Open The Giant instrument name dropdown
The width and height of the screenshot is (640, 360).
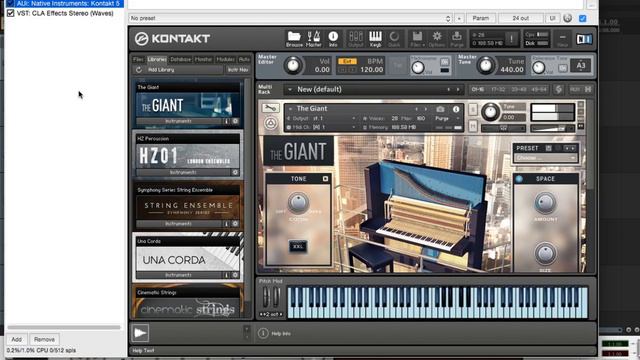(312, 109)
